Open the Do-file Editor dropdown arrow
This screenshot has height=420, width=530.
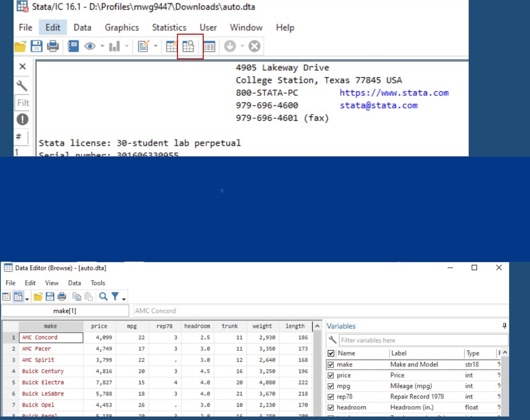156,46
